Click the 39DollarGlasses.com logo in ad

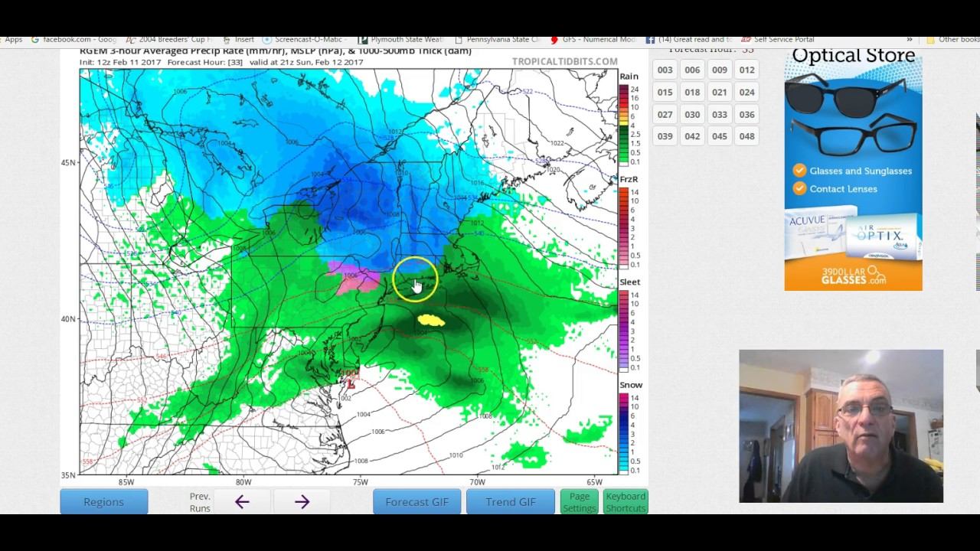(x=853, y=275)
